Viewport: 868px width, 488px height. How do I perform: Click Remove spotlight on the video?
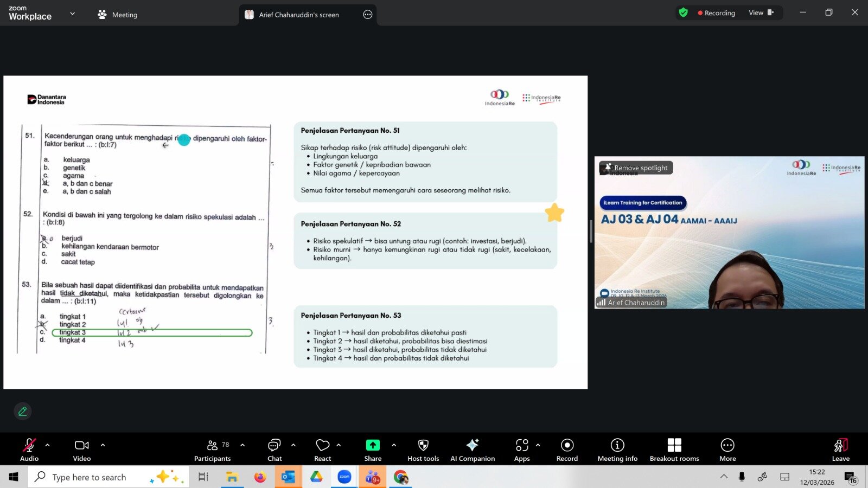coord(636,168)
